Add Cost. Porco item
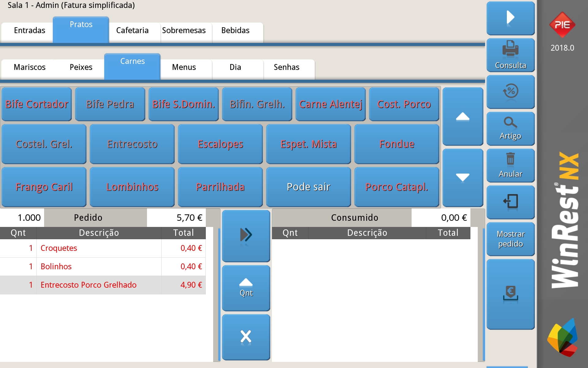Image resolution: width=588 pixels, height=368 pixels. pyautogui.click(x=404, y=104)
